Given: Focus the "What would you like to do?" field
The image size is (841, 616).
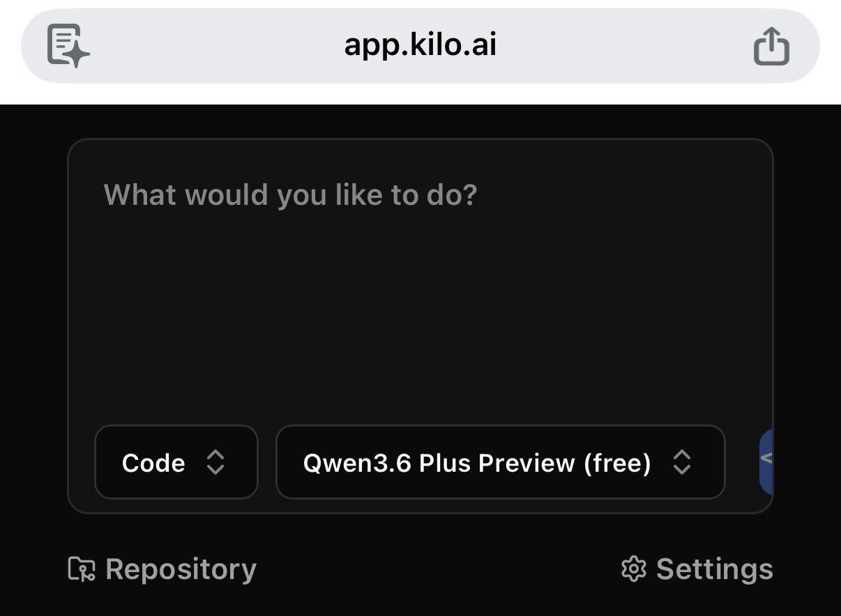Looking at the screenshot, I should (x=290, y=195).
